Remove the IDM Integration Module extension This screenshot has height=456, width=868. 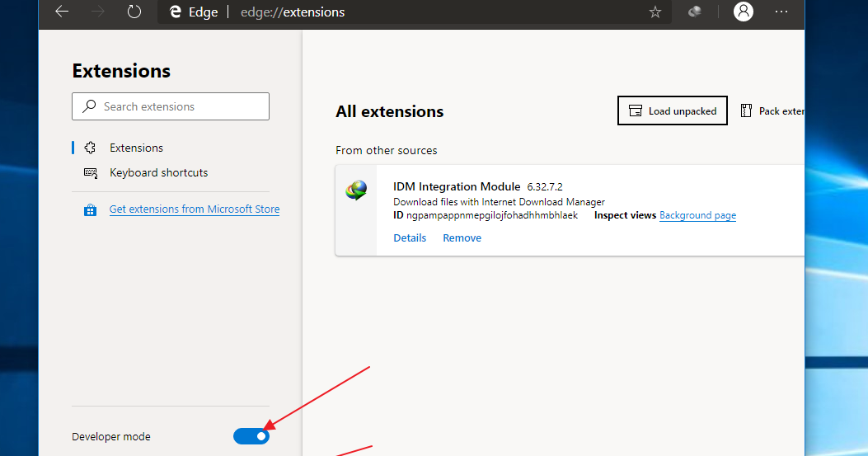462,237
